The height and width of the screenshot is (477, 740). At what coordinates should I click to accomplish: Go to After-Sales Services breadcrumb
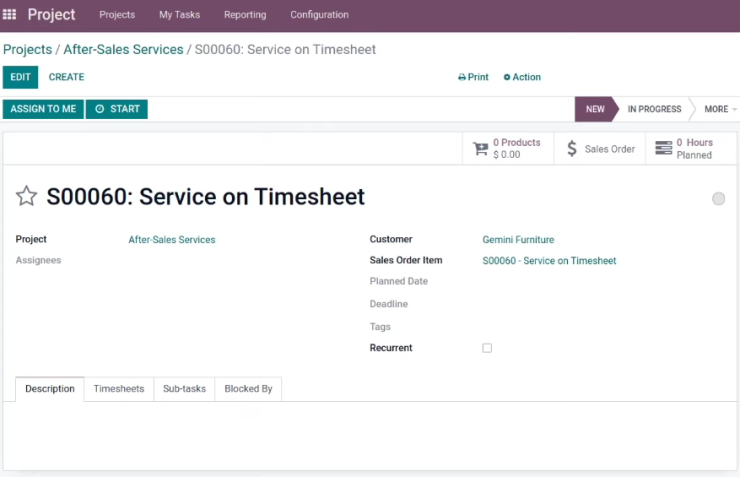pyautogui.click(x=123, y=50)
